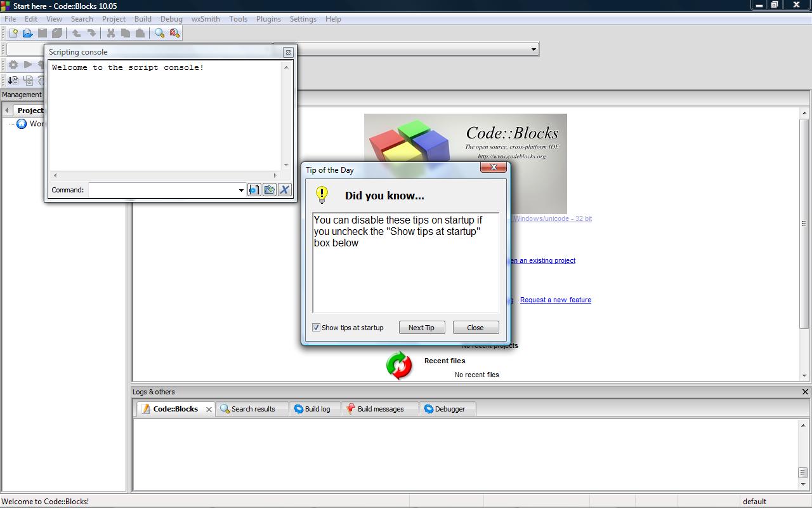Viewport: 812px width, 508px height.
Task: Open the File menu
Action: pyautogui.click(x=10, y=19)
